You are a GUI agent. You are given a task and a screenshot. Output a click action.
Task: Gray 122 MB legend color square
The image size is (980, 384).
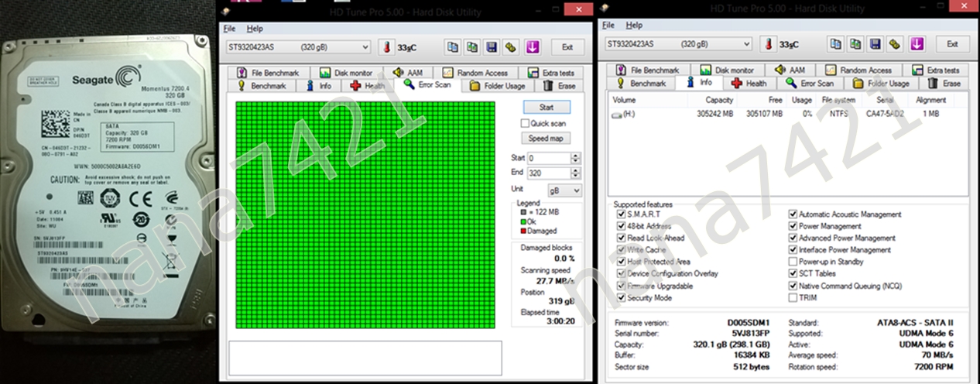pyautogui.click(x=523, y=212)
